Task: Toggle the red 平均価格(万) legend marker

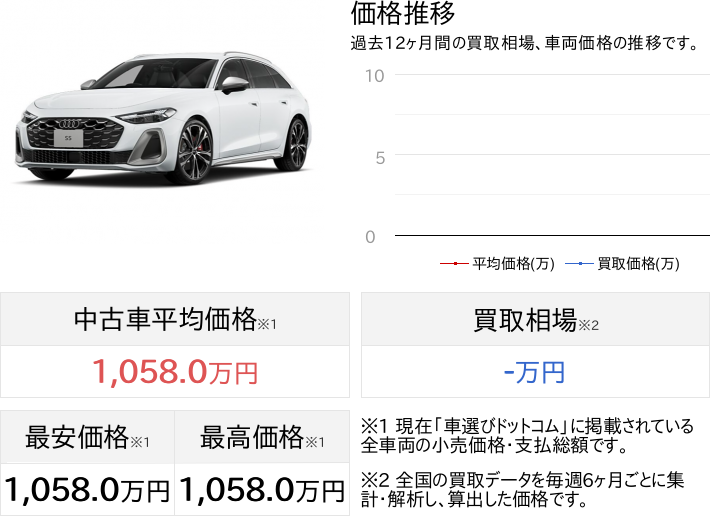Action: [x=455, y=264]
